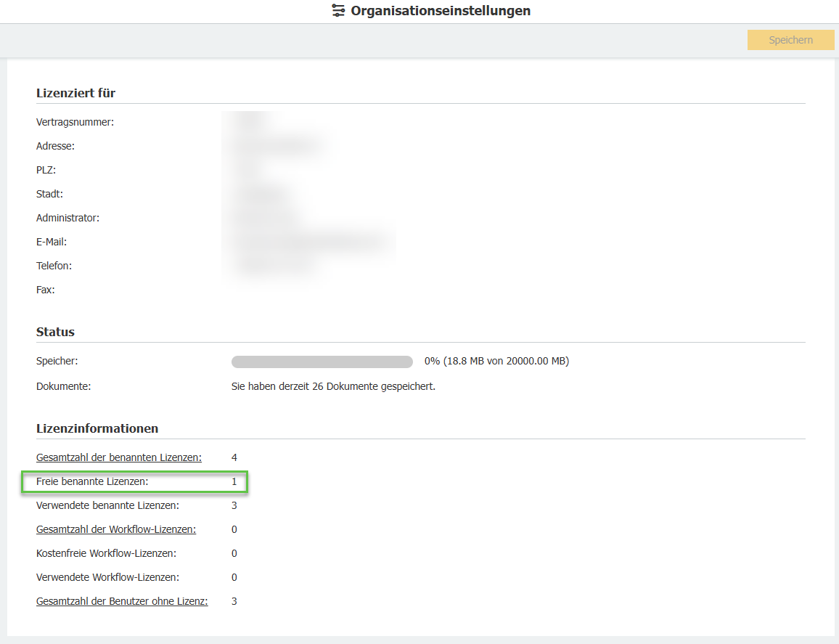The height and width of the screenshot is (644, 839).
Task: Click the PLZ label
Action: [x=46, y=170]
